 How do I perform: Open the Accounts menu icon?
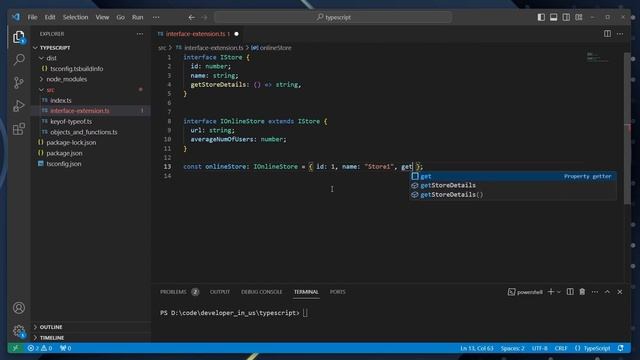click(x=19, y=308)
